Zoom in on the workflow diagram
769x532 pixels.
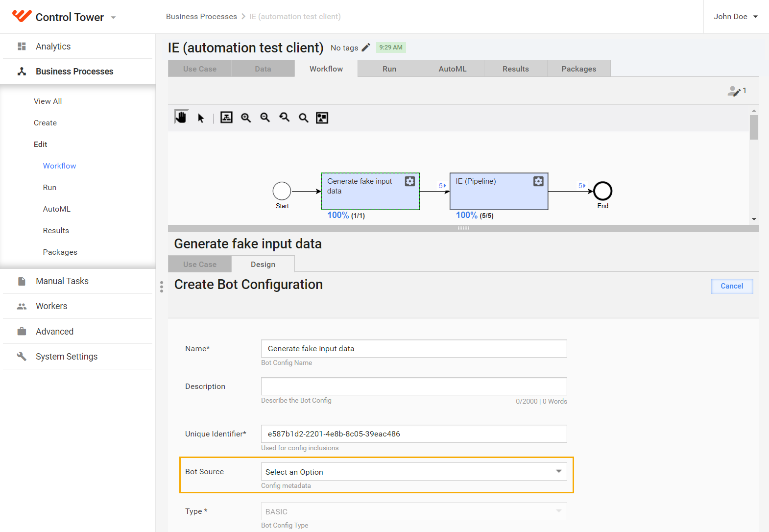coord(246,118)
